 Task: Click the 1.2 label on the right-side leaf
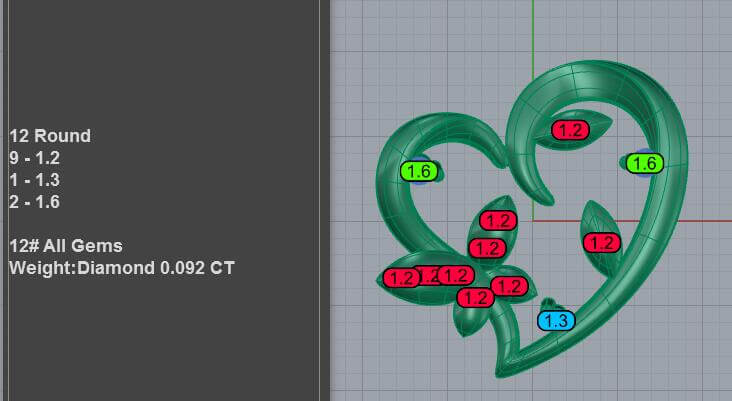(x=602, y=243)
